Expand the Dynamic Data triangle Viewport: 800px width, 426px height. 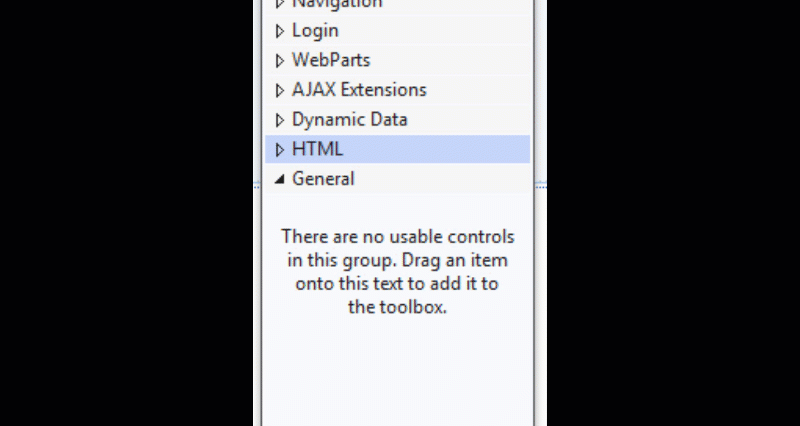[280, 120]
